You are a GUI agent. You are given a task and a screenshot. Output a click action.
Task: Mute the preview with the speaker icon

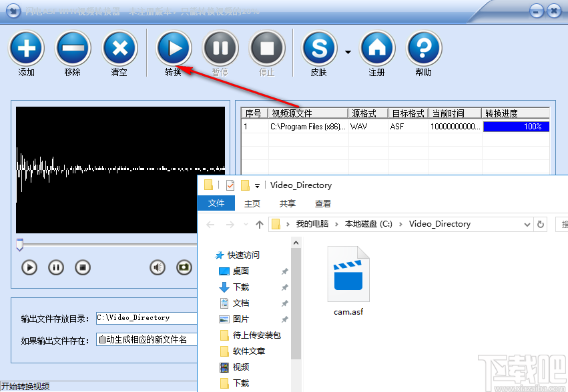[x=158, y=267]
